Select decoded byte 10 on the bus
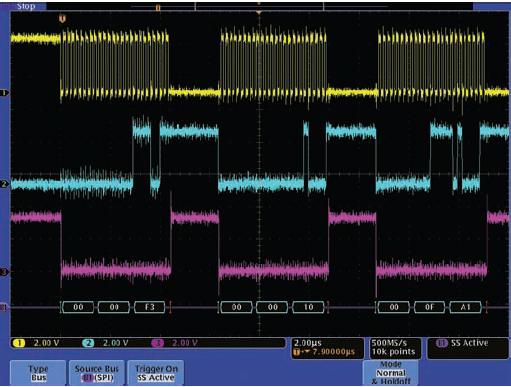Image resolution: width=511 pixels, height=387 pixels. click(x=308, y=307)
